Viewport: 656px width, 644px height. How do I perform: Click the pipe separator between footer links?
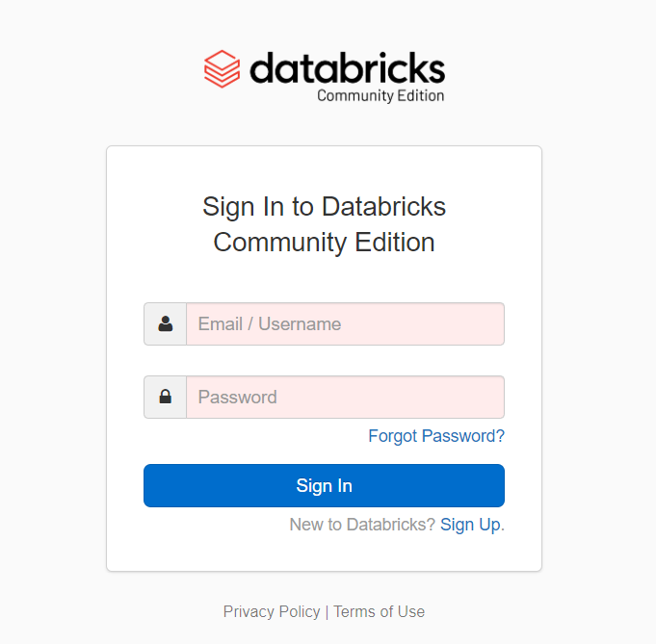point(327,612)
